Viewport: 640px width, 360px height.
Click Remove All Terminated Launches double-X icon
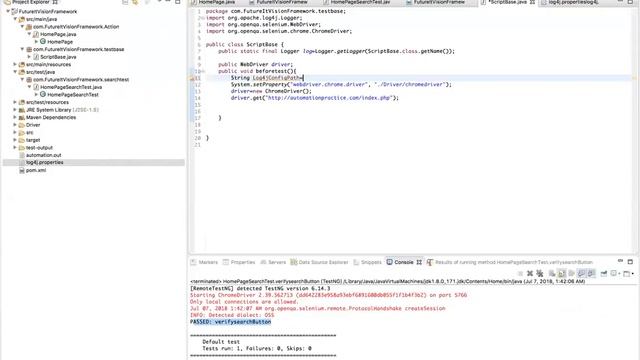coord(540,273)
